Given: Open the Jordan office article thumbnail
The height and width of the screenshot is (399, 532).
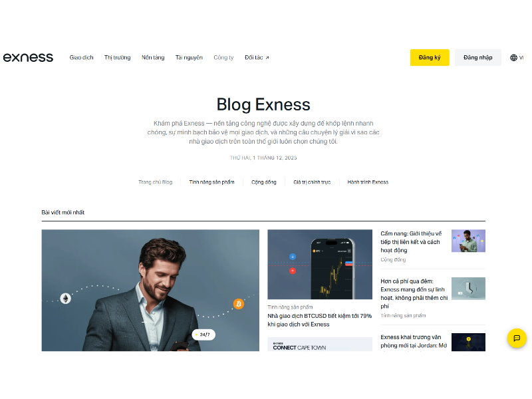Looking at the screenshot, I should [468, 342].
